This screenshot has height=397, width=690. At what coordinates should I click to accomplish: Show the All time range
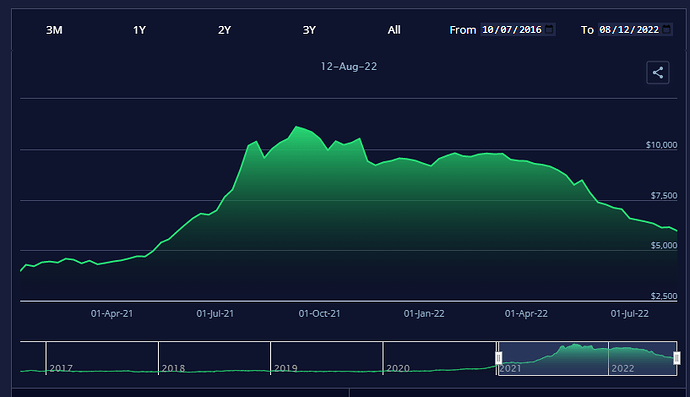click(394, 30)
